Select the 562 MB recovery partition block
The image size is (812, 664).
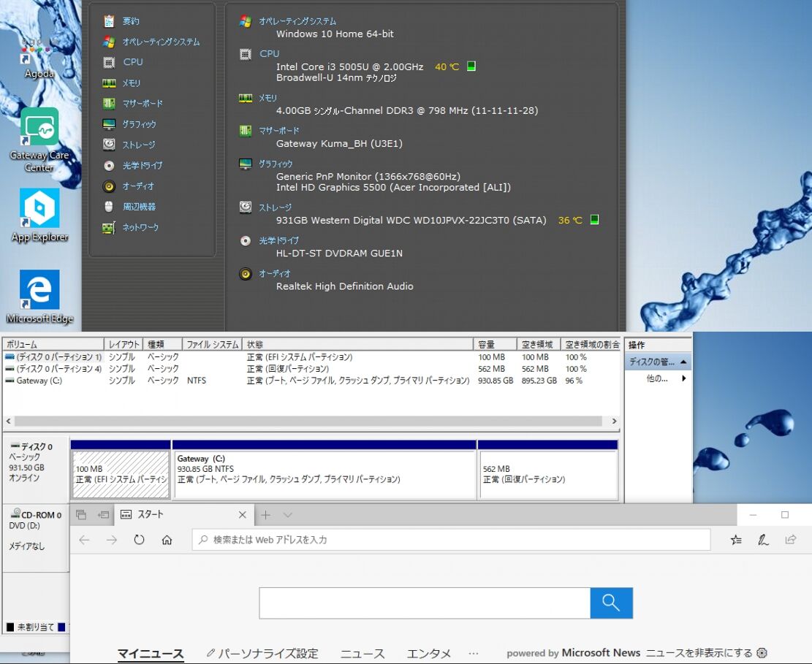(548, 473)
